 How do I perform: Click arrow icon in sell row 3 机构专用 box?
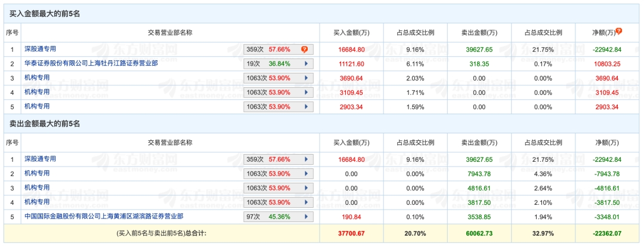tap(306, 189)
